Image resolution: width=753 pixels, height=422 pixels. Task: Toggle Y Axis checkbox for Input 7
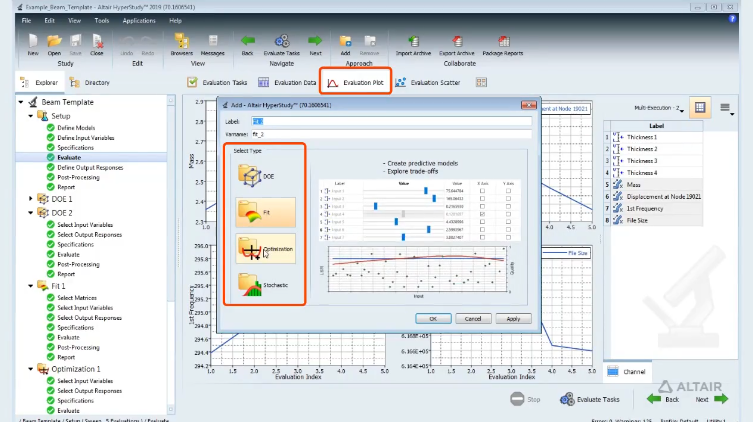point(508,237)
